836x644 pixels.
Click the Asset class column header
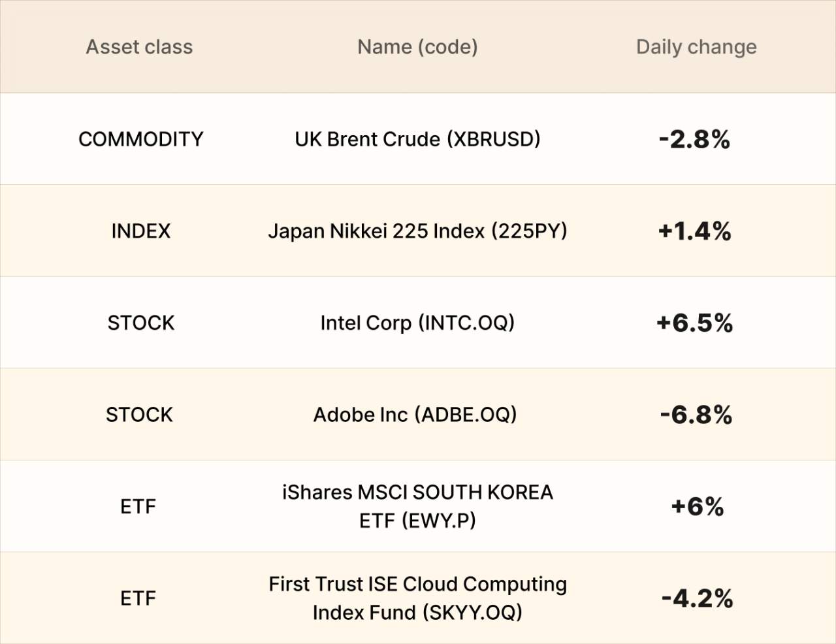pos(139,47)
